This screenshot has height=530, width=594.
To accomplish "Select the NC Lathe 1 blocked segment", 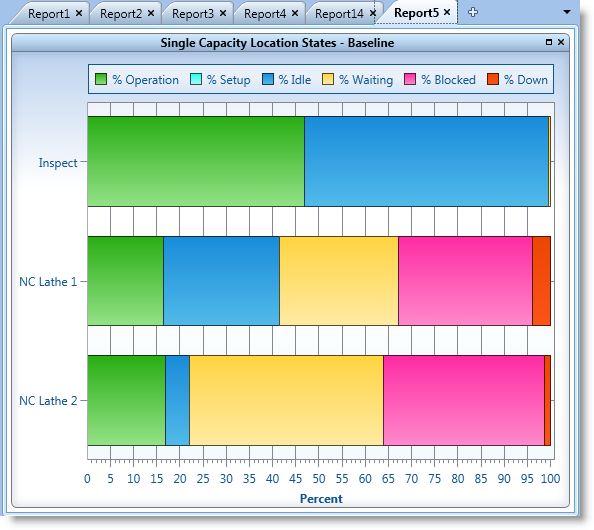I will click(465, 281).
